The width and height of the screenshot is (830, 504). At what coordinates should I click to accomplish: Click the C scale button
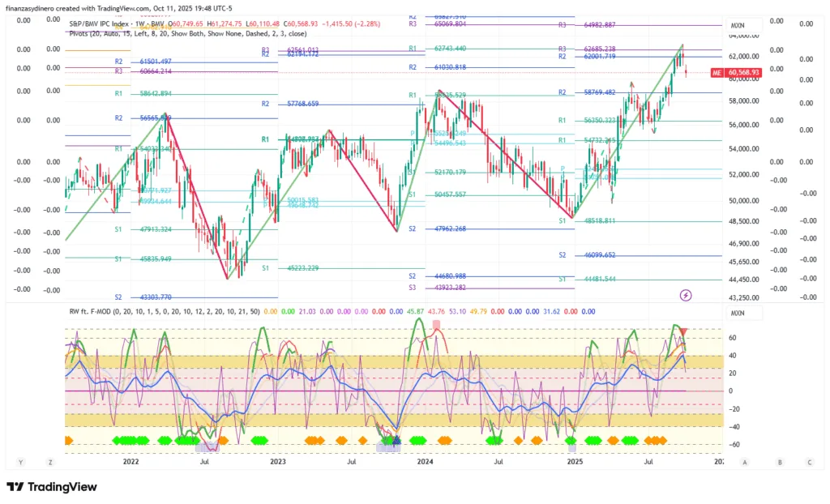[x=809, y=462]
